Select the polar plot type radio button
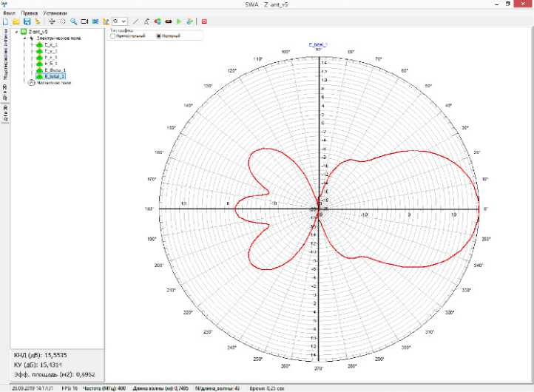The height and width of the screenshot is (392, 534). [x=158, y=36]
